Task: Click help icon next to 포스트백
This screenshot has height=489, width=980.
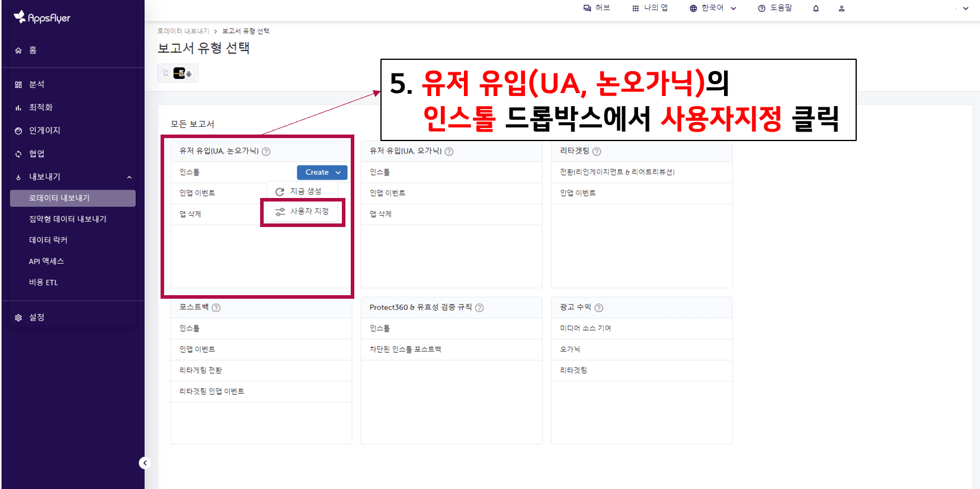Action: (216, 308)
